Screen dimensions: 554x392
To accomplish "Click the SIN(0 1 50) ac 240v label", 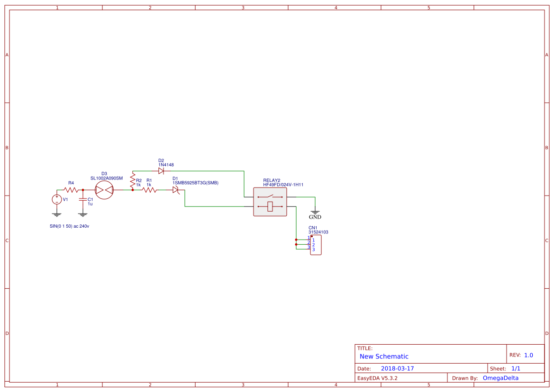I will point(69,226).
